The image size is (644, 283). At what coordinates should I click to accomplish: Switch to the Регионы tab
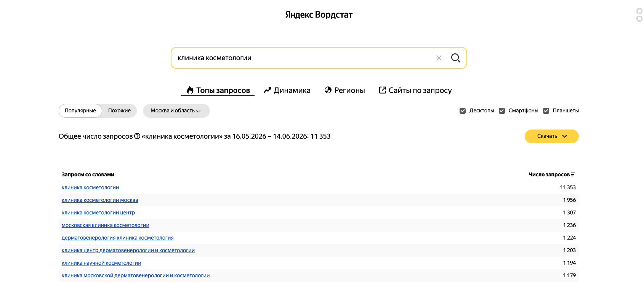coord(345,90)
